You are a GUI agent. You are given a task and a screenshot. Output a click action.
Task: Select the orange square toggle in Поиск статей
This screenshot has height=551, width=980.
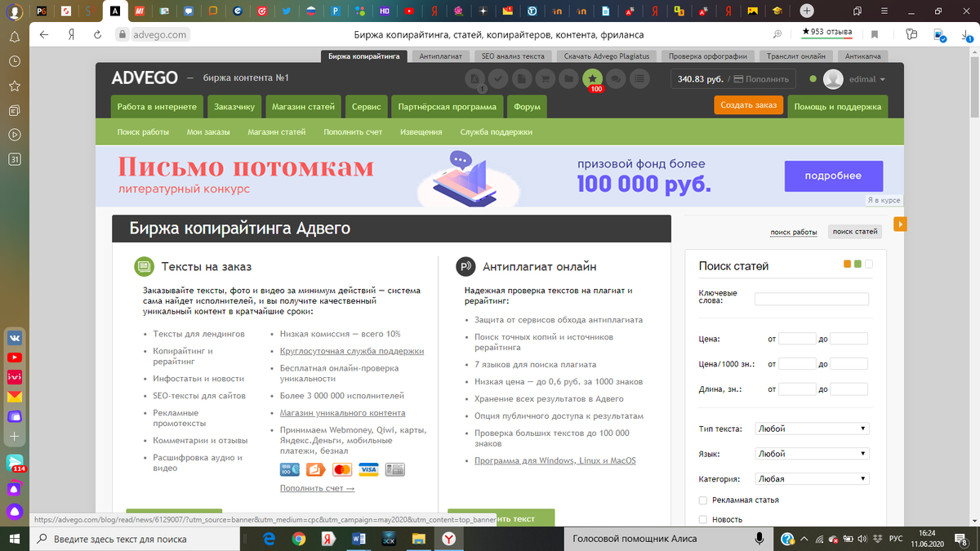point(847,264)
